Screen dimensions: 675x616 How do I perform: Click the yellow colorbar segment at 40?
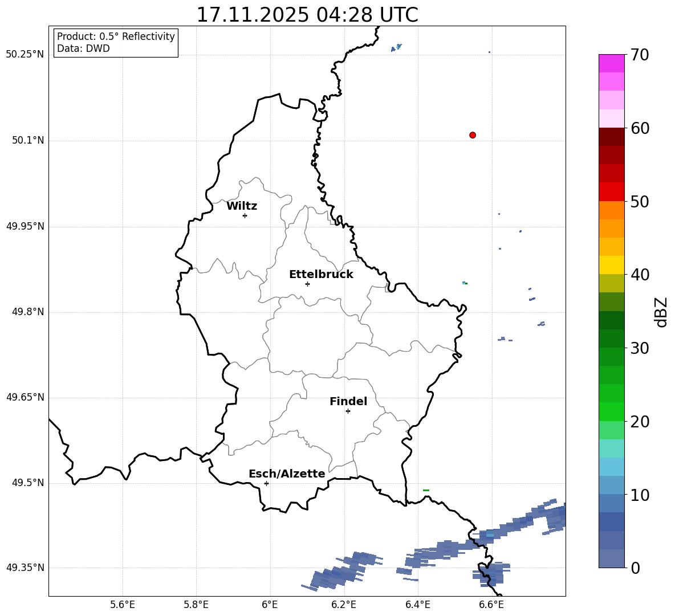click(x=611, y=265)
